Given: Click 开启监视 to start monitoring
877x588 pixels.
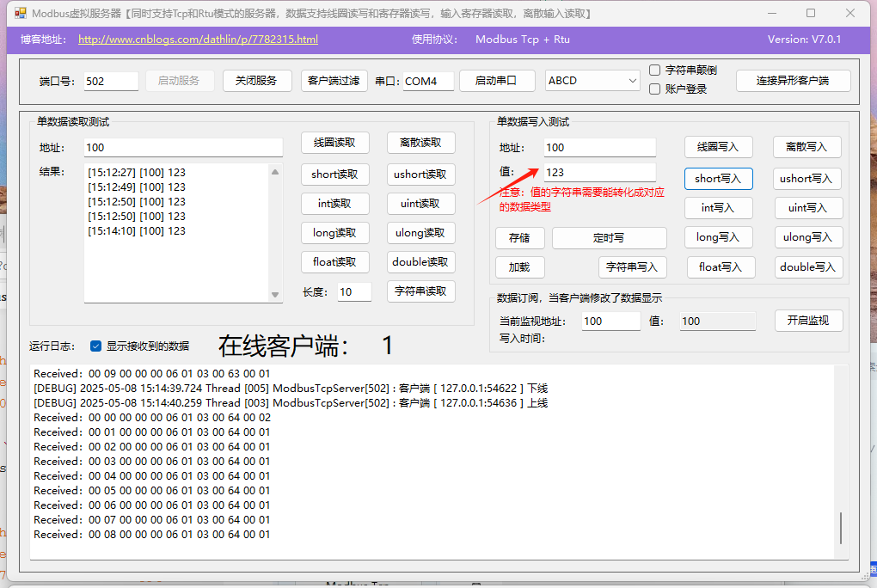Looking at the screenshot, I should point(808,321).
